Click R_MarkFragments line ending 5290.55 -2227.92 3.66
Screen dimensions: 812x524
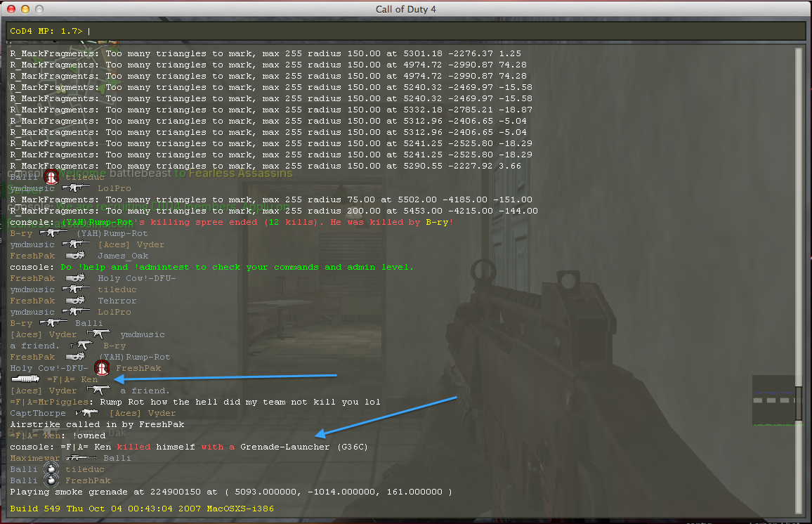click(266, 166)
